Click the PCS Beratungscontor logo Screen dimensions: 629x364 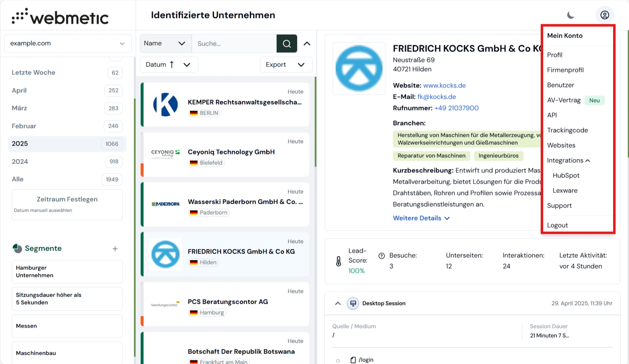pyautogui.click(x=166, y=304)
